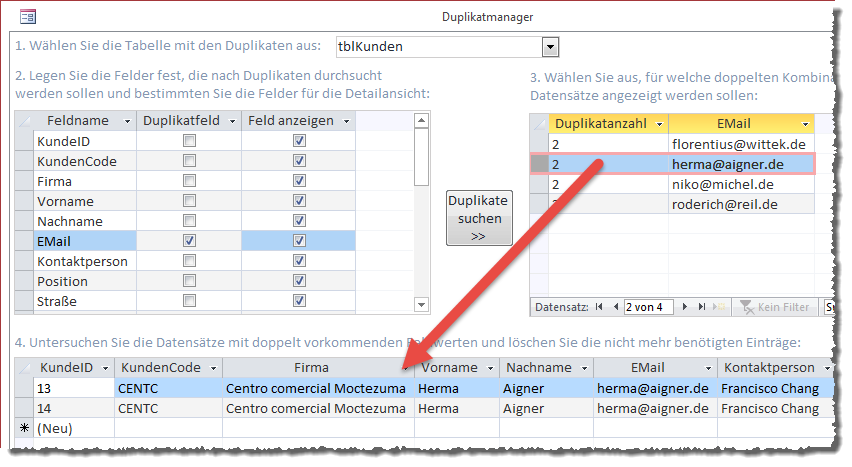Check the Duplikatfeld box for Nachname

tap(189, 221)
